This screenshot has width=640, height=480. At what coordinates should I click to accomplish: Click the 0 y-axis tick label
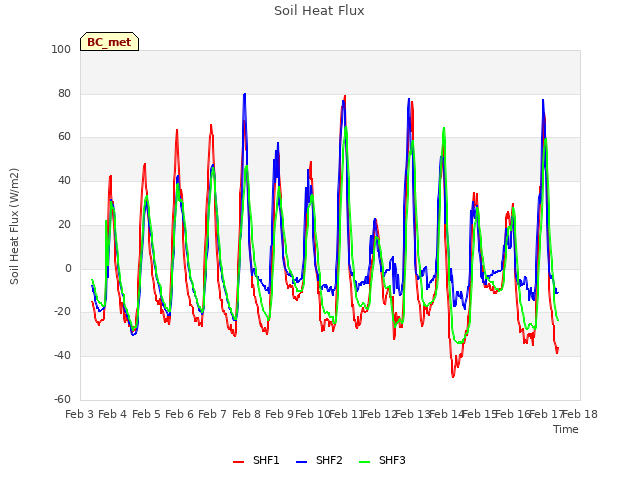[68, 269]
